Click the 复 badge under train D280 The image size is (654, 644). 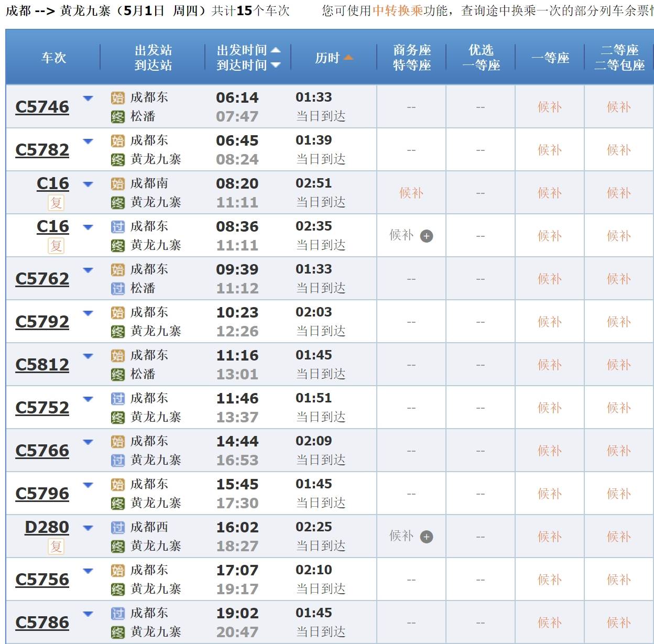(x=56, y=547)
